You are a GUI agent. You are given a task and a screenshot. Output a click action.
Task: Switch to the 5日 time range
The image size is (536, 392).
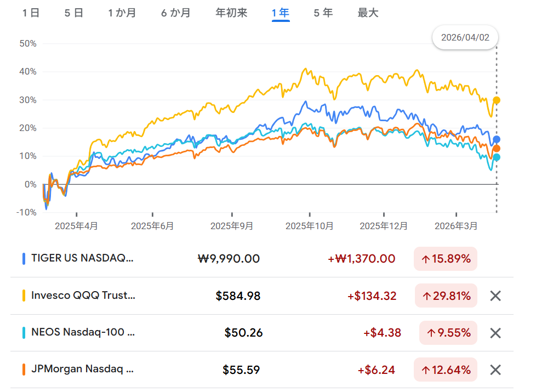click(74, 13)
